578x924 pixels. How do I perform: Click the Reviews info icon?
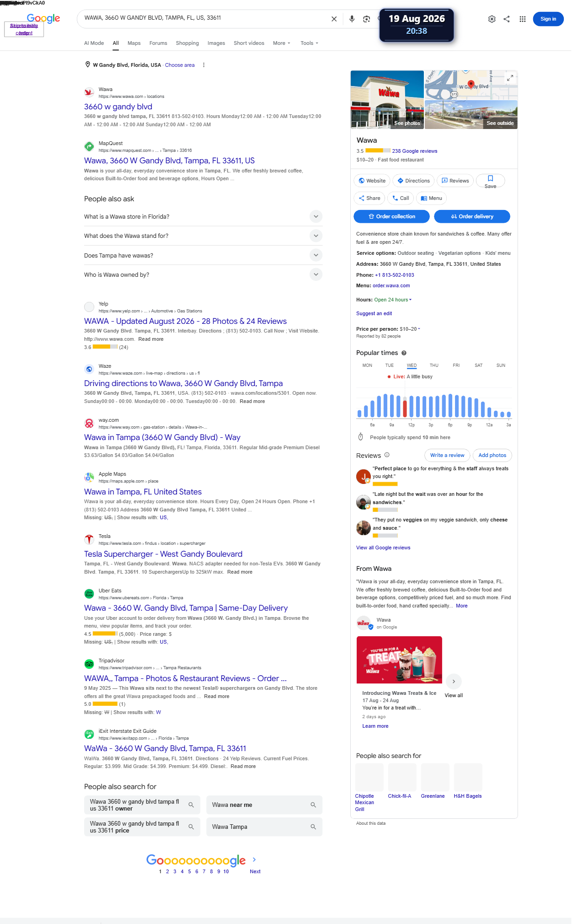pyautogui.click(x=387, y=455)
